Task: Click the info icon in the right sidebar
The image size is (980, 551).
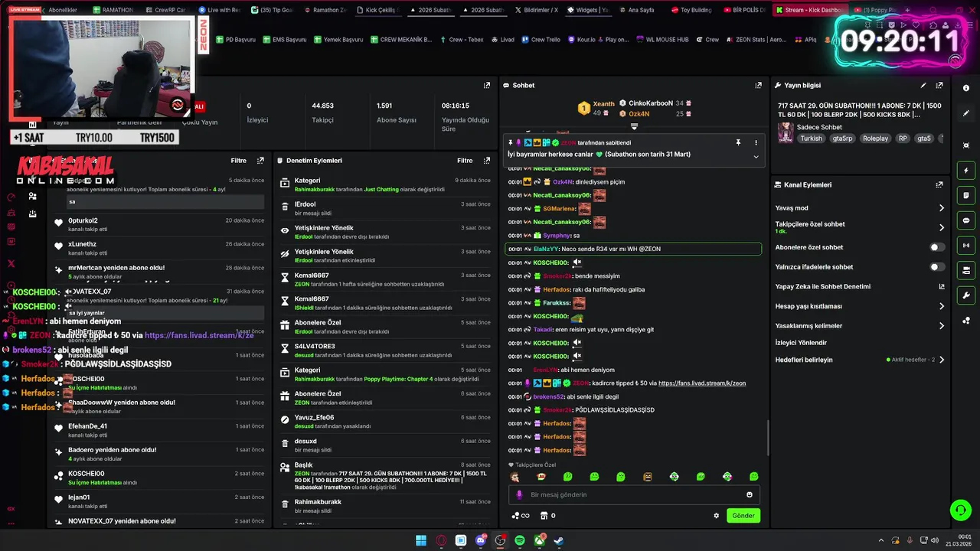Action: (966, 87)
